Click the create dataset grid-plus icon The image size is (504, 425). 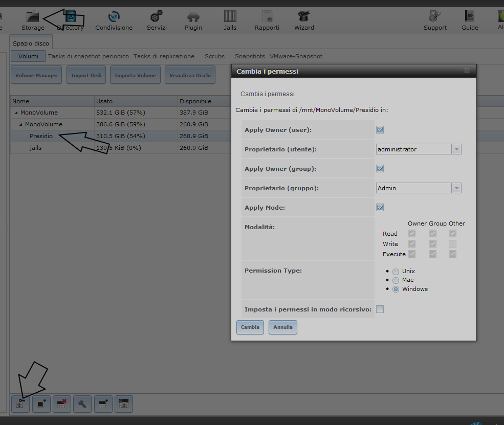click(x=103, y=404)
